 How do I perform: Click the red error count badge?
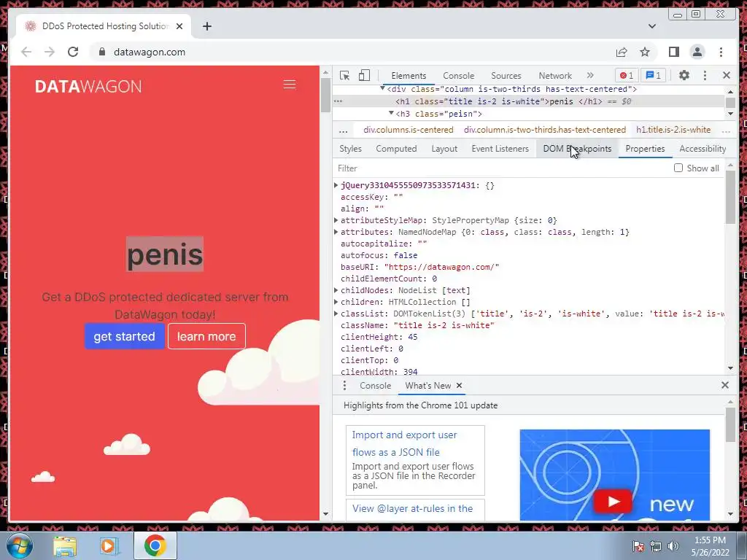click(x=627, y=75)
